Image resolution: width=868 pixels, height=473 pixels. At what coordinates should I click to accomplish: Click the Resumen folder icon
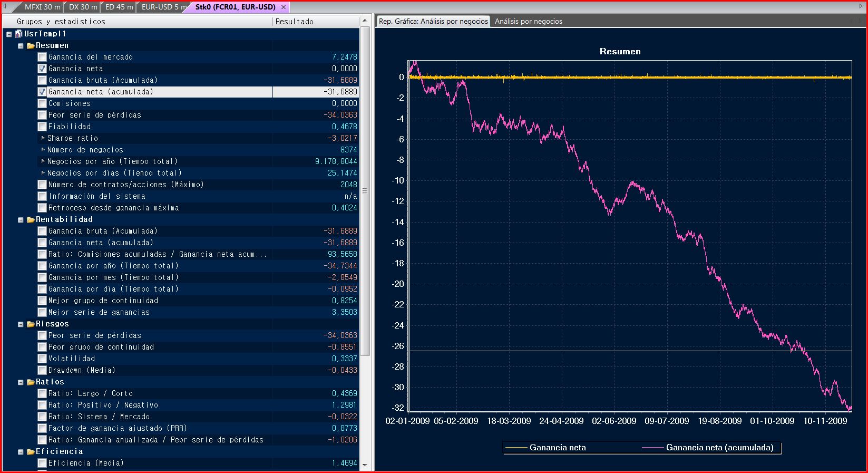coord(31,46)
